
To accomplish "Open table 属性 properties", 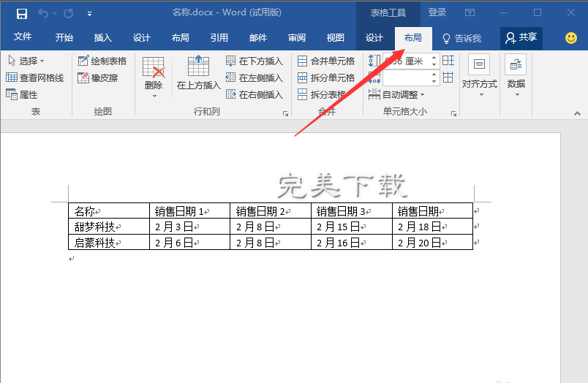I will [x=23, y=95].
